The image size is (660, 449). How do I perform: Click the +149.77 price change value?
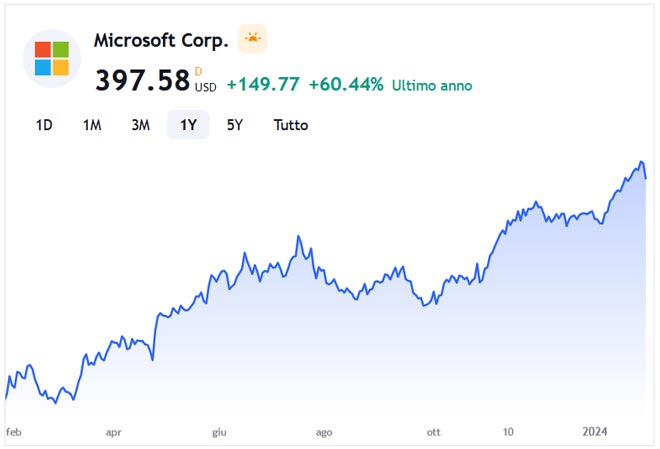click(263, 85)
